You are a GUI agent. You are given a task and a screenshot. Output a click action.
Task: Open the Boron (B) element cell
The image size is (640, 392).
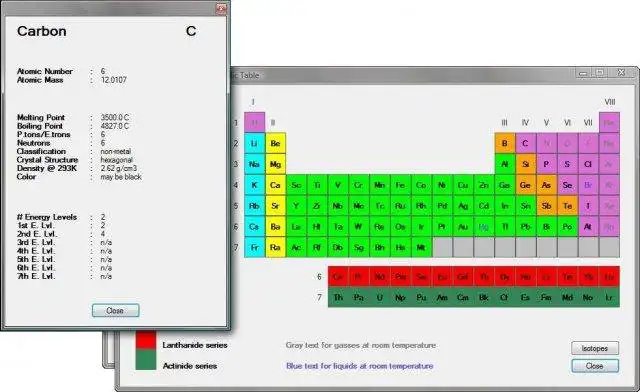tap(505, 143)
